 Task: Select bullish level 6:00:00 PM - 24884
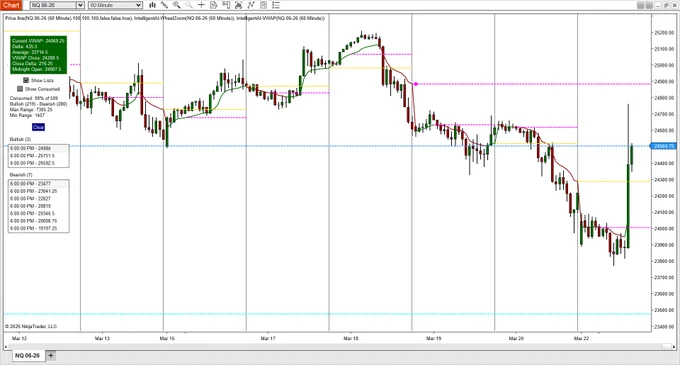(38, 148)
